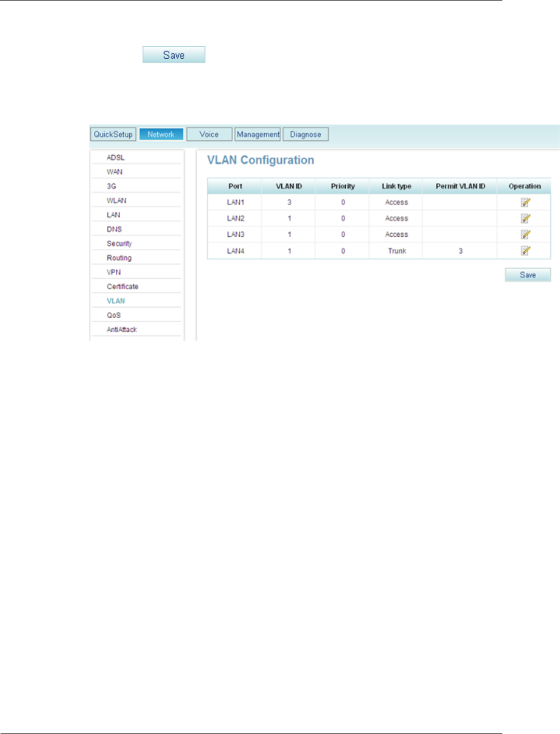Click LAN2's Access link type cell
The width and height of the screenshot is (560, 734).
point(397,219)
